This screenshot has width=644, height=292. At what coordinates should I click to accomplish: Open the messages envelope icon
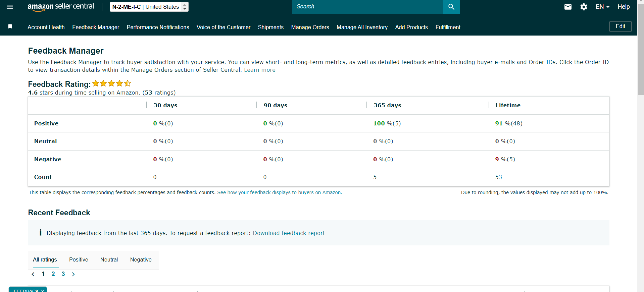click(568, 7)
